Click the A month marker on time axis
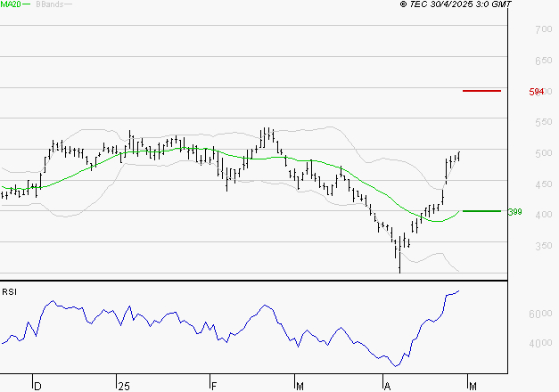 pyautogui.click(x=387, y=386)
